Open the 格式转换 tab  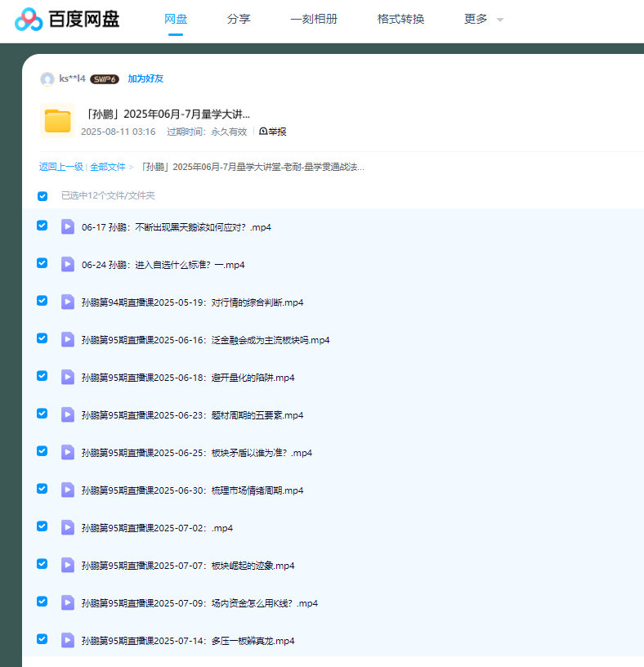pyautogui.click(x=400, y=19)
